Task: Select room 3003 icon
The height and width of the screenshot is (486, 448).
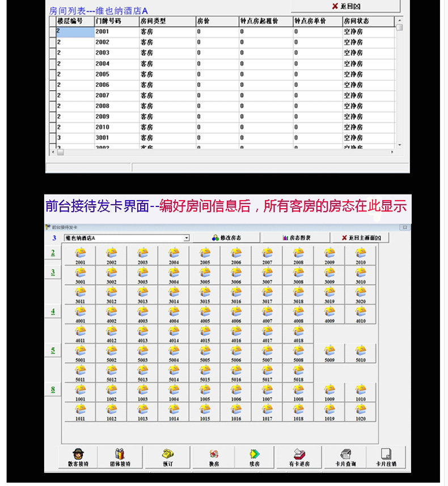Action: click(142, 275)
